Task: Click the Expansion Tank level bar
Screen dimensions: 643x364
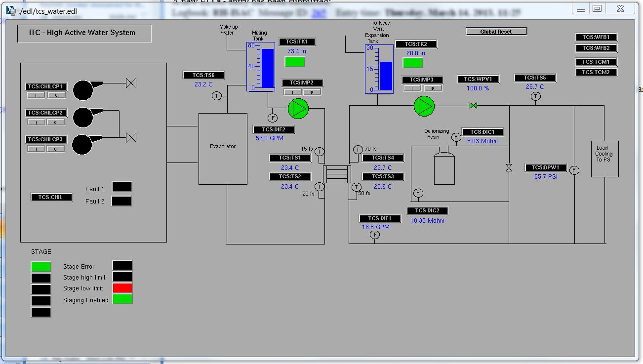Action: [x=386, y=69]
